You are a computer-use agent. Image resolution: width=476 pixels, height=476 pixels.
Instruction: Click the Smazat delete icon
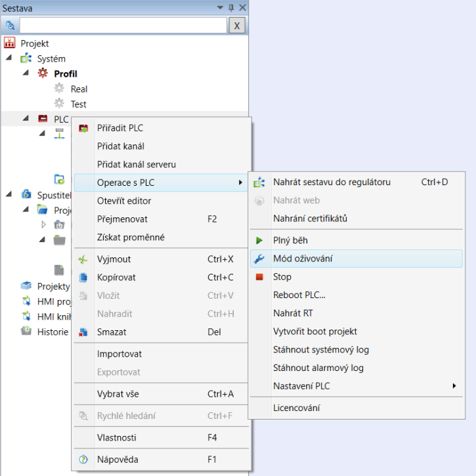point(83,332)
